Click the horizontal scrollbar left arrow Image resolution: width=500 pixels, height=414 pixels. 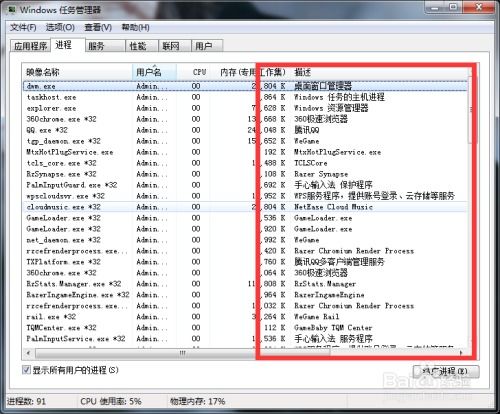click(x=28, y=353)
